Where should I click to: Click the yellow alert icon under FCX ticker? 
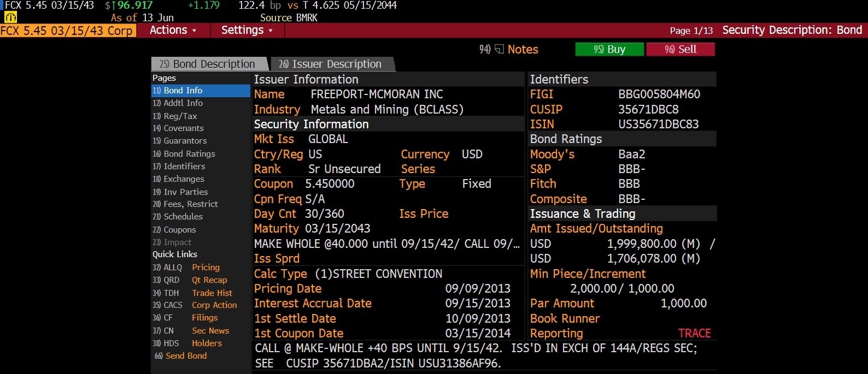(x=10, y=17)
